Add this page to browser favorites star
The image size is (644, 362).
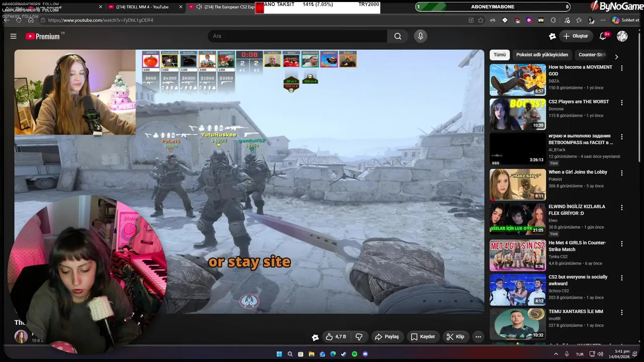point(481,20)
